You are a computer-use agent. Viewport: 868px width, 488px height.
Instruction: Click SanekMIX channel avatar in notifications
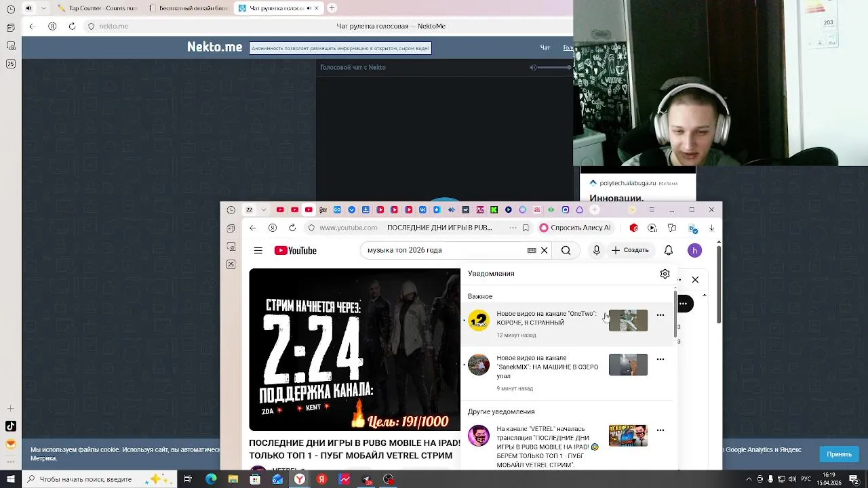(479, 365)
